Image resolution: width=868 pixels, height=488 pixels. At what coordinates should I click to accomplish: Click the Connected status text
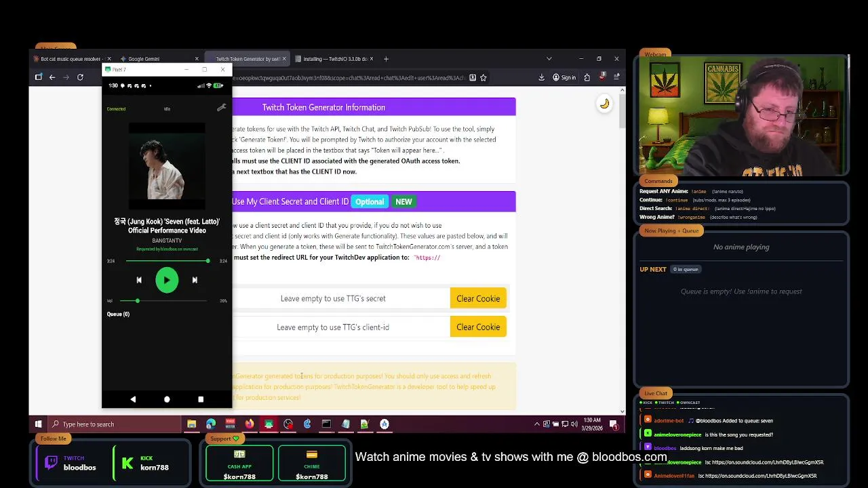click(x=116, y=108)
